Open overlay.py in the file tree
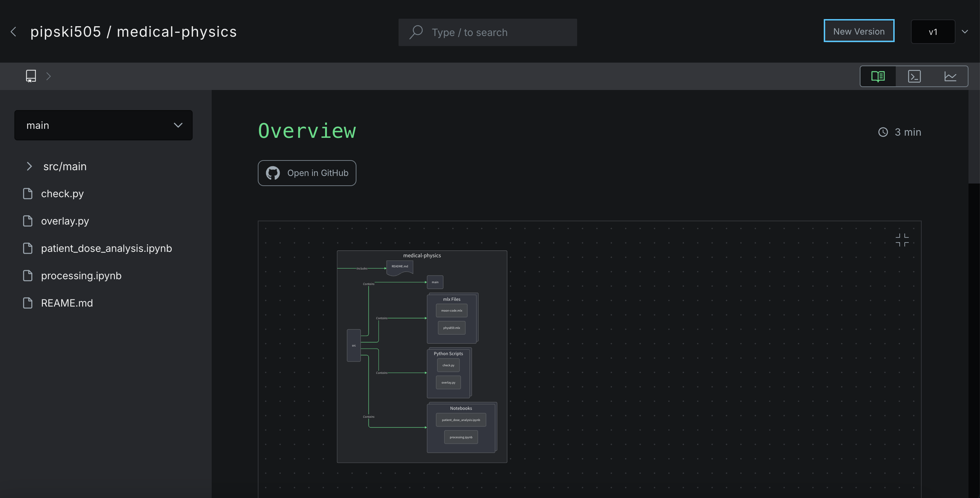The image size is (980, 498). [65, 221]
